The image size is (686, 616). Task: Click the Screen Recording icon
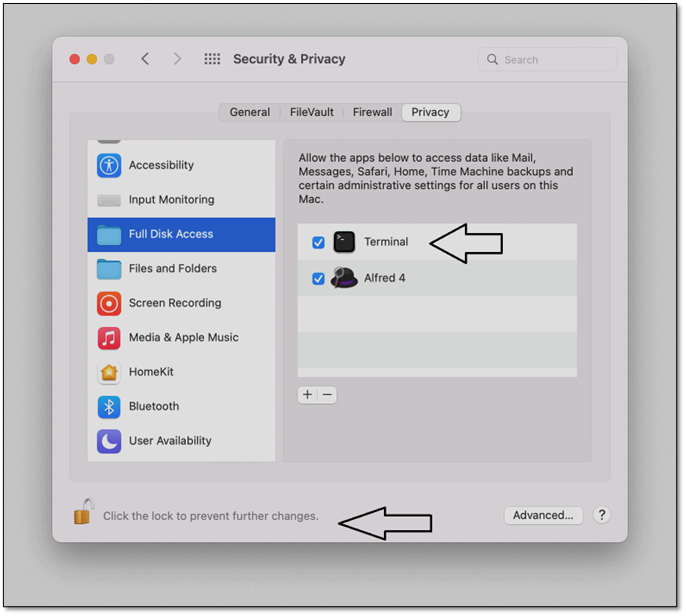click(x=109, y=303)
